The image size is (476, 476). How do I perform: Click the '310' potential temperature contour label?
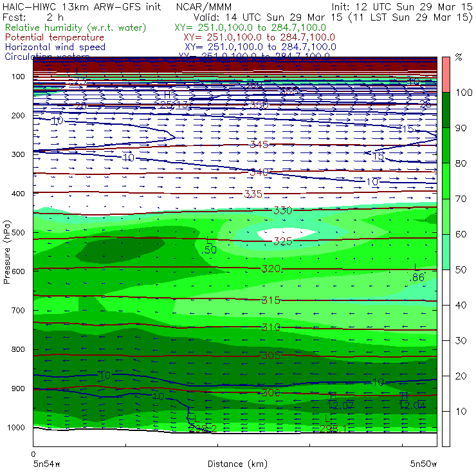tap(271, 327)
